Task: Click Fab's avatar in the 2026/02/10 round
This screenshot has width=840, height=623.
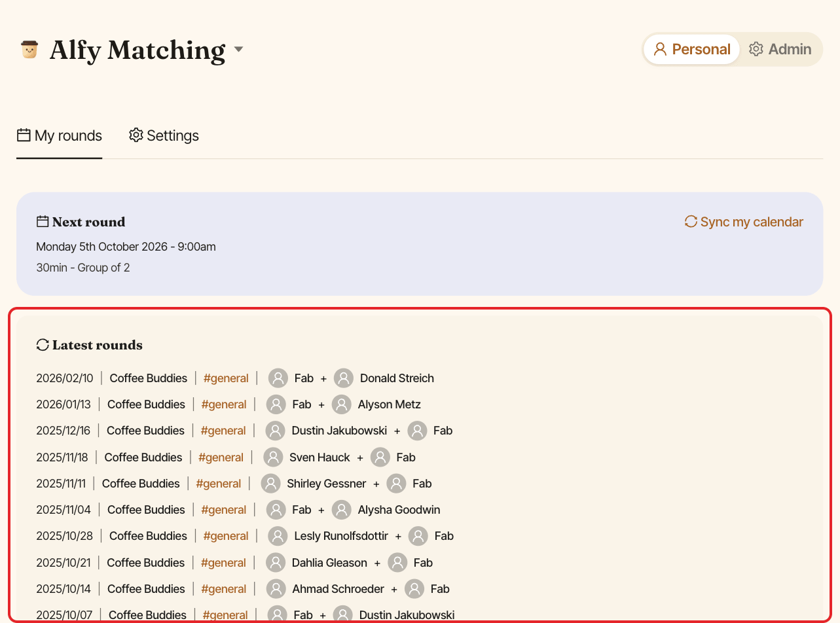Action: 278,378
